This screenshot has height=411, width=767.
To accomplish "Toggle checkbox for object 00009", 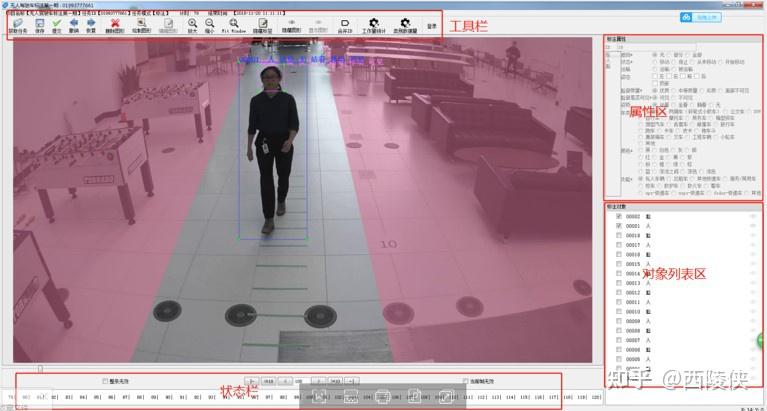I will (x=619, y=321).
